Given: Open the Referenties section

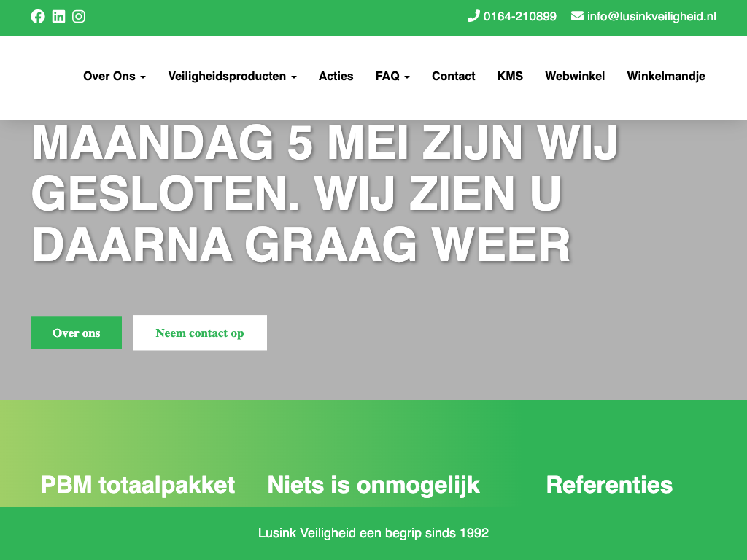Looking at the screenshot, I should pos(609,485).
